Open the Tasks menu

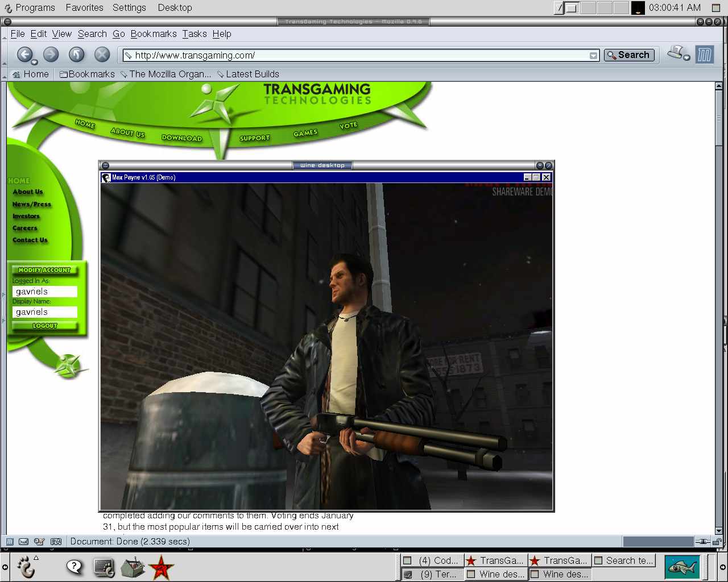[195, 34]
